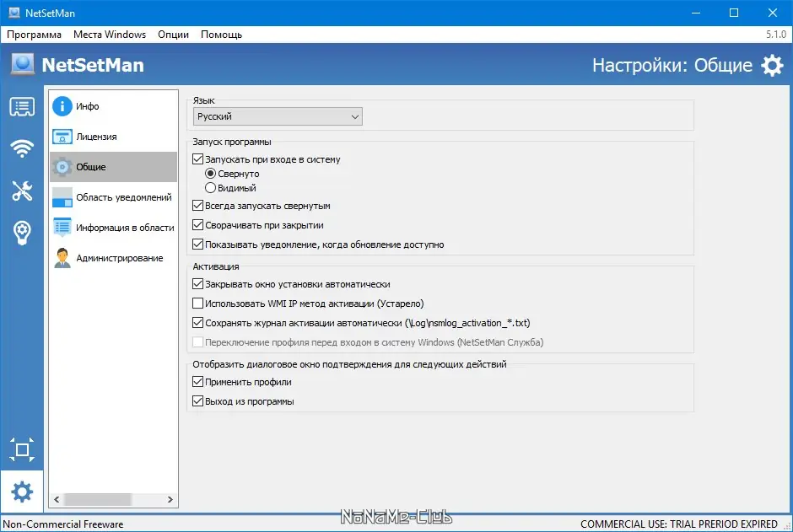793x532 pixels.
Task: Click COMMERCIAL USE: TRIAL PRERIOD EXPIRED text
Action: [x=679, y=524]
